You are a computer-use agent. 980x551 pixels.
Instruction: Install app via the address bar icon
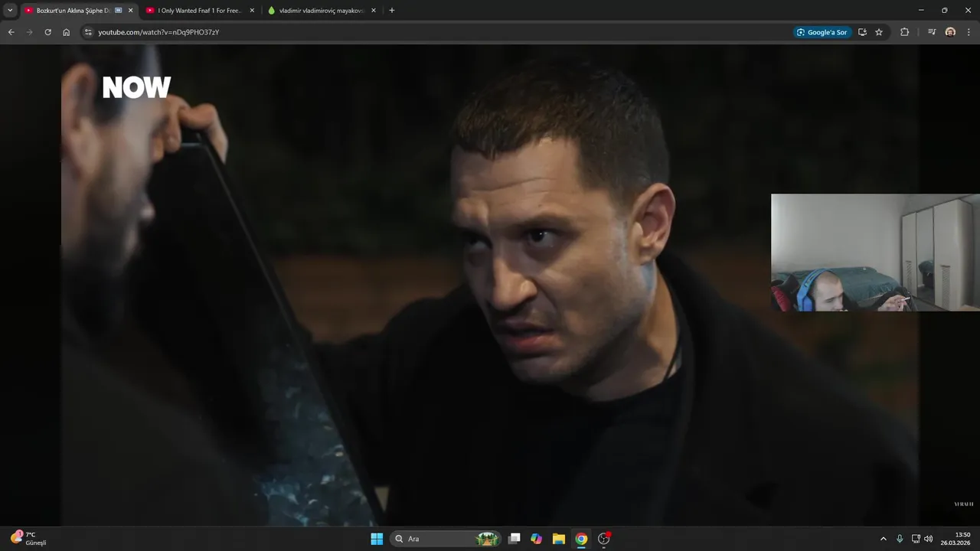tap(862, 32)
